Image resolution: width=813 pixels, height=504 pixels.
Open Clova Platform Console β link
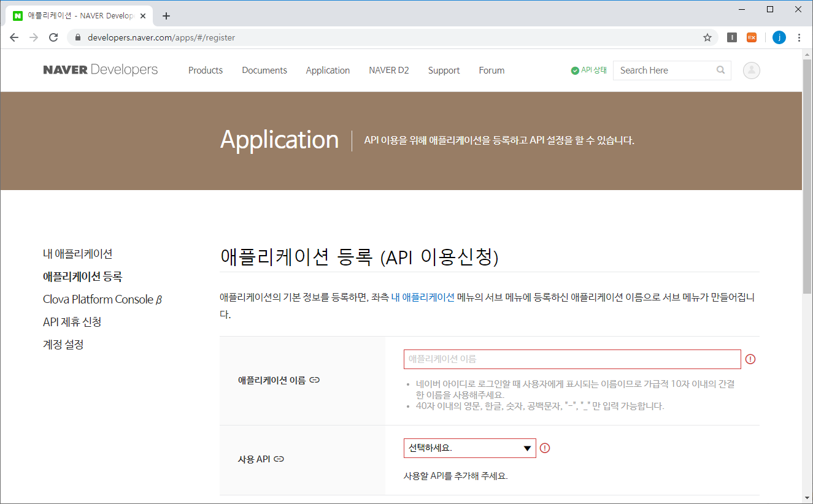102,299
